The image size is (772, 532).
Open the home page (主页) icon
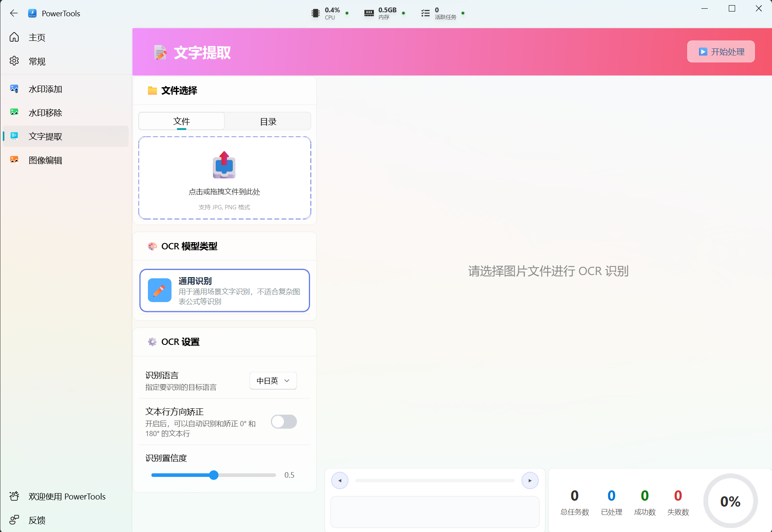pos(14,37)
